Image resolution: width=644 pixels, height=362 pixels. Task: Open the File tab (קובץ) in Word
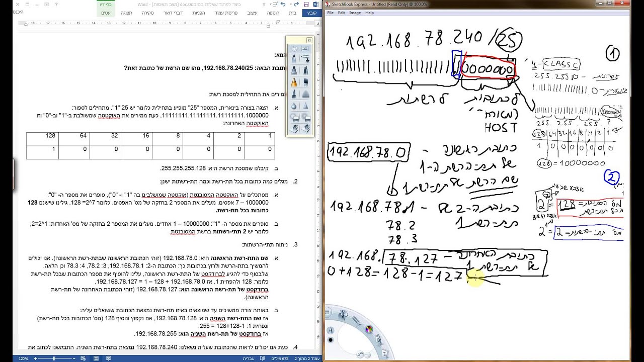pos(311,13)
